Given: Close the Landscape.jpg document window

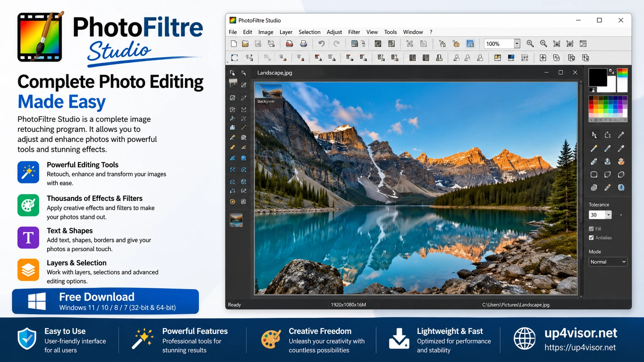Looking at the screenshot, I should coord(575,72).
